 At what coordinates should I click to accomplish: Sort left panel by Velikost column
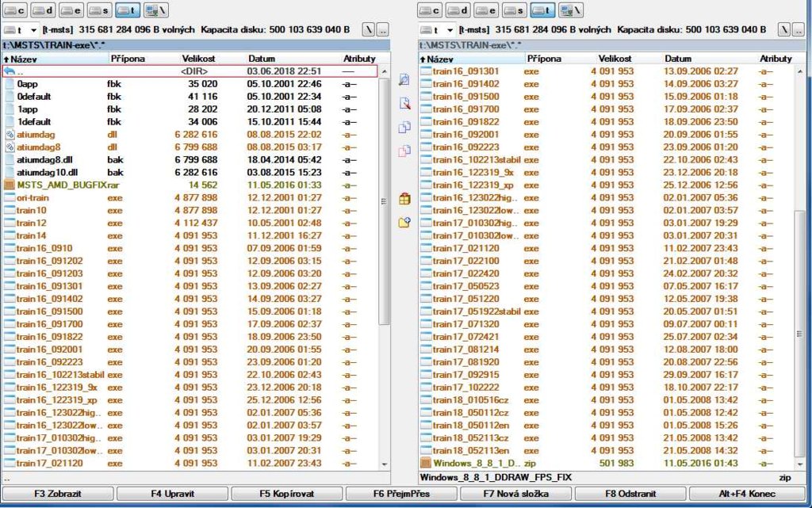pyautogui.click(x=199, y=59)
